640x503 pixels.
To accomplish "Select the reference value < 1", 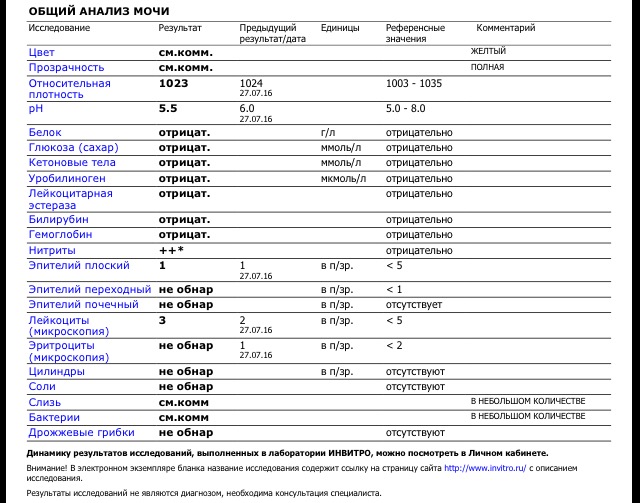I will tap(394, 289).
